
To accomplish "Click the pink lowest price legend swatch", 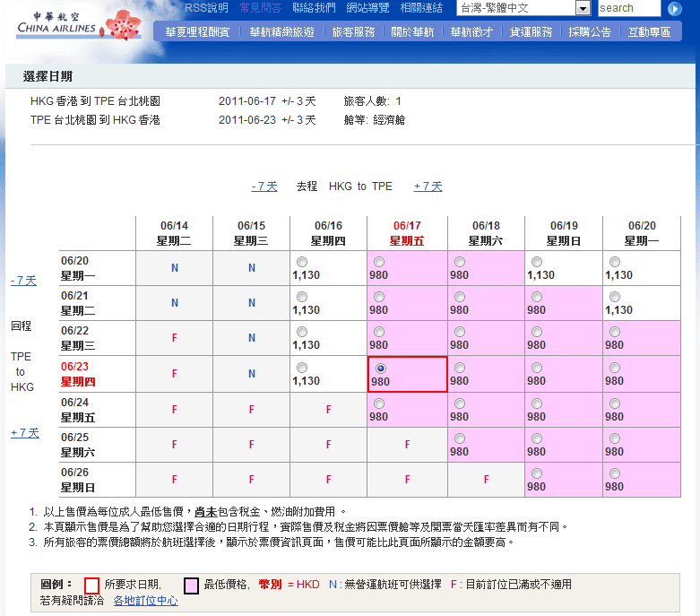I will pos(191,585).
